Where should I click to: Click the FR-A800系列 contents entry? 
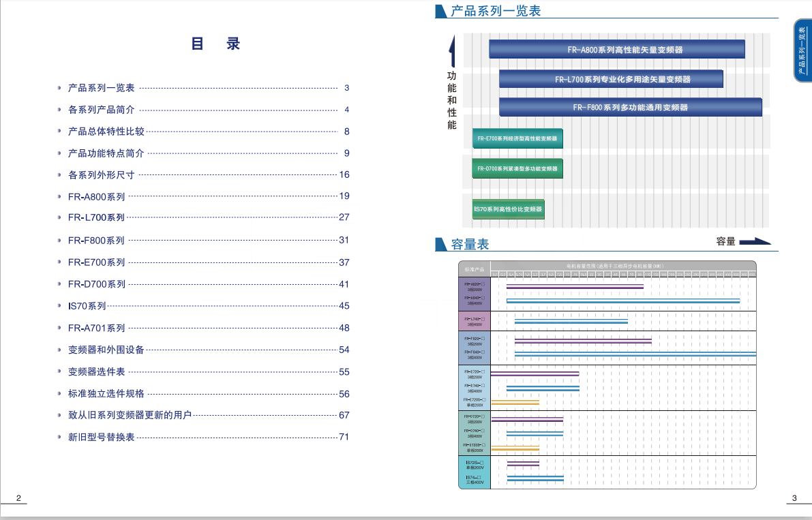pos(204,196)
